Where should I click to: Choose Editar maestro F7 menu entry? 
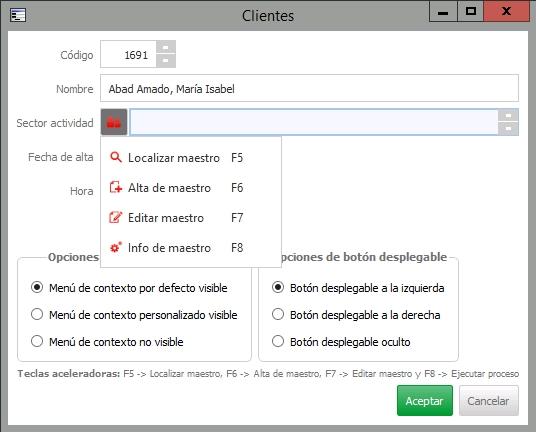point(191,218)
